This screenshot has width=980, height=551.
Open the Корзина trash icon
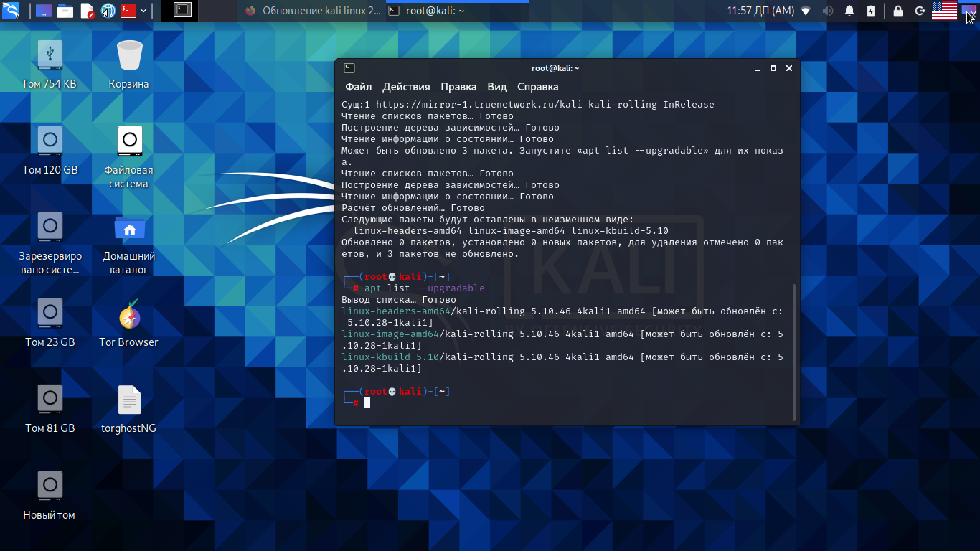tap(129, 57)
